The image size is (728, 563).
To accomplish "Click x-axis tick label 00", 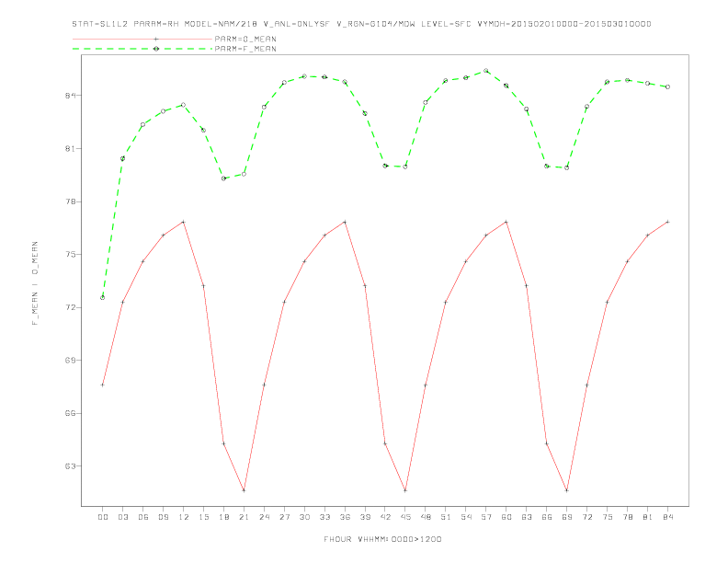I will [x=103, y=517].
